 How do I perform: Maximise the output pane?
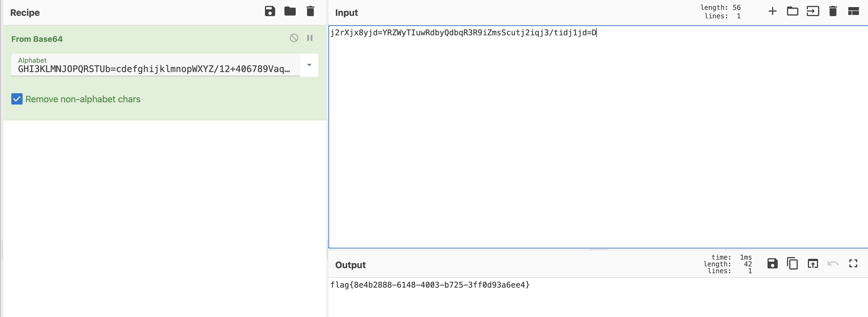point(853,263)
